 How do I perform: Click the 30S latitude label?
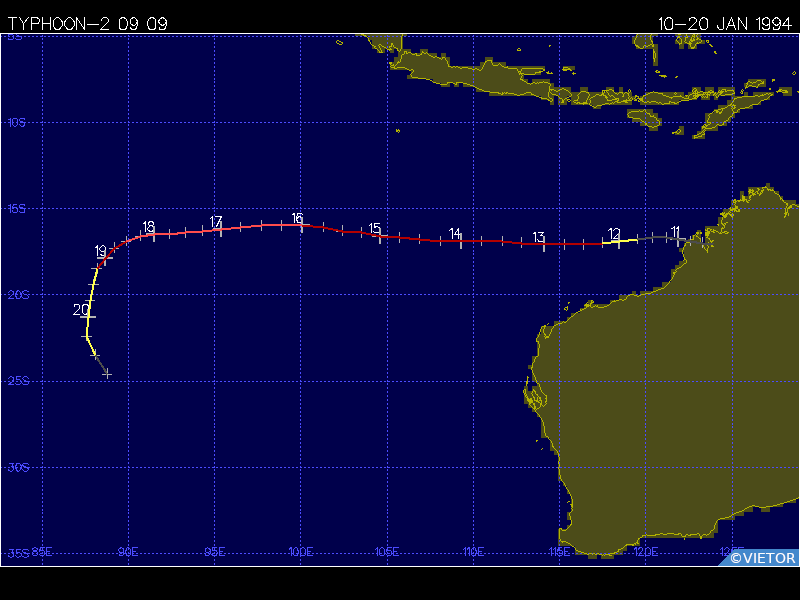pos(15,467)
